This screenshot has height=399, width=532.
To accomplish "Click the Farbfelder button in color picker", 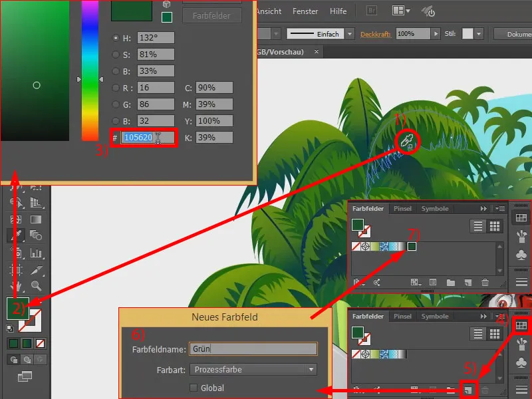I will [x=212, y=15].
